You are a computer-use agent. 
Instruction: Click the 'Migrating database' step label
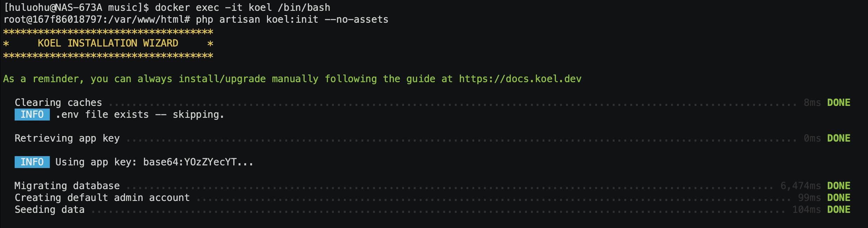[x=67, y=186]
